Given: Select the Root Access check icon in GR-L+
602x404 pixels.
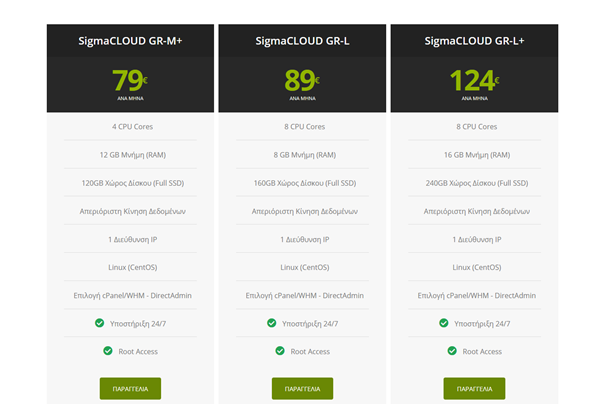Looking at the screenshot, I should pos(452,351).
